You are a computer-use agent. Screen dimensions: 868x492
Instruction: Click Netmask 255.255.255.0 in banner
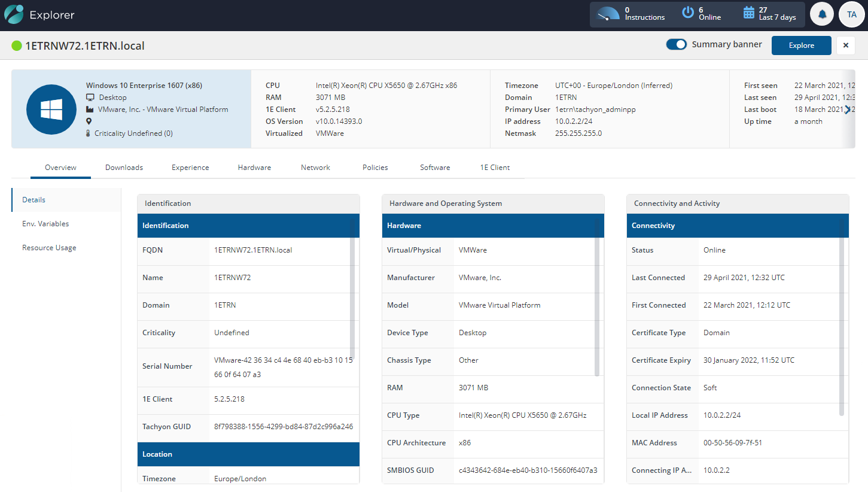(x=578, y=133)
